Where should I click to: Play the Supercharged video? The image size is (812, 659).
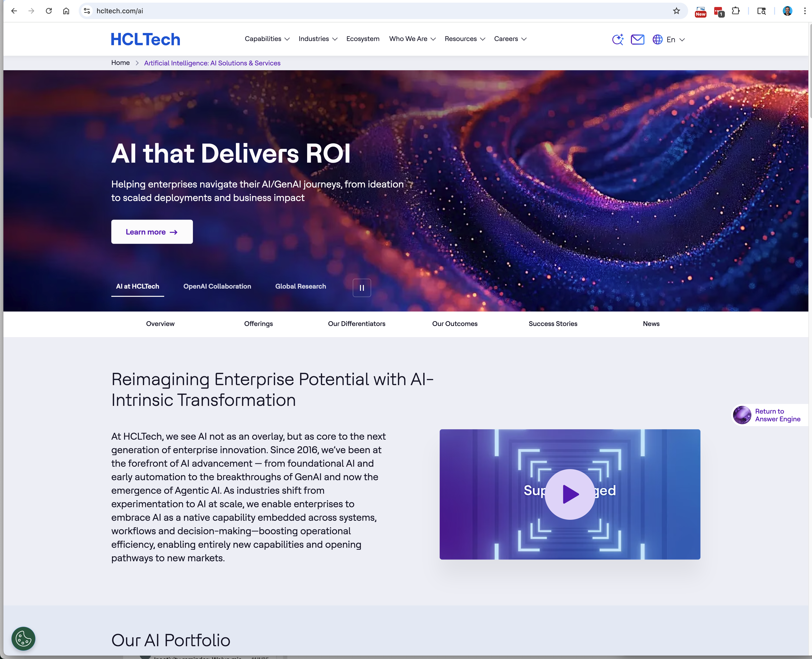[x=570, y=494]
